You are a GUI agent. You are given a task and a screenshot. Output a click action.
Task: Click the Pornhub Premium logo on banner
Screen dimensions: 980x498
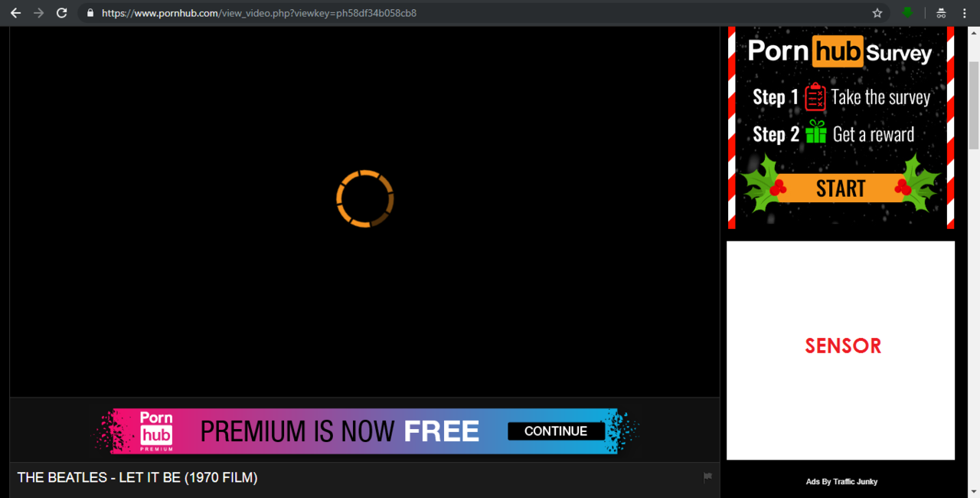[x=156, y=431]
